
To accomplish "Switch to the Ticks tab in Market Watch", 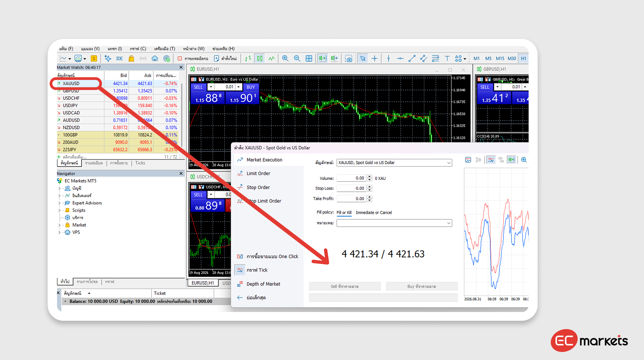I will tap(140, 163).
